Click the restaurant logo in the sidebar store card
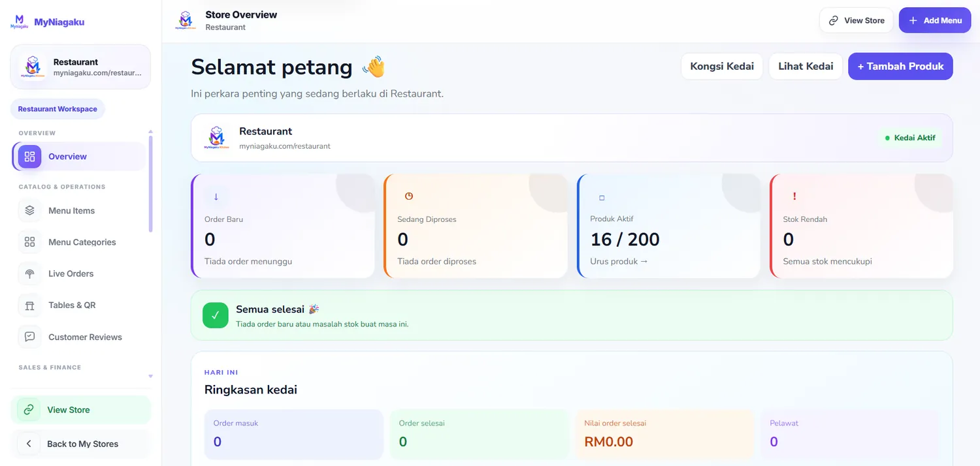980x466 pixels. coord(32,67)
